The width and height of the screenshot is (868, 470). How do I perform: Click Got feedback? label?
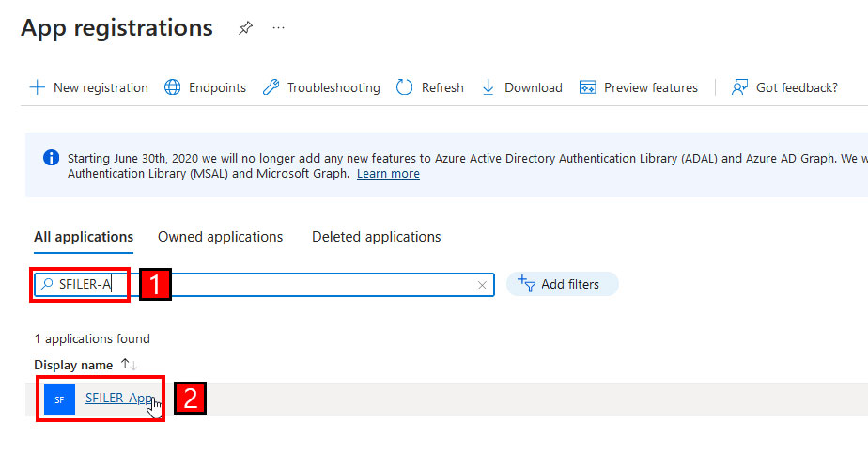[x=797, y=87]
